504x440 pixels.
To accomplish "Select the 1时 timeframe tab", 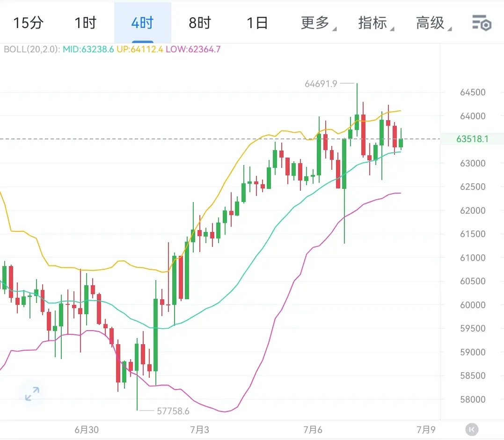I will 86,23.
